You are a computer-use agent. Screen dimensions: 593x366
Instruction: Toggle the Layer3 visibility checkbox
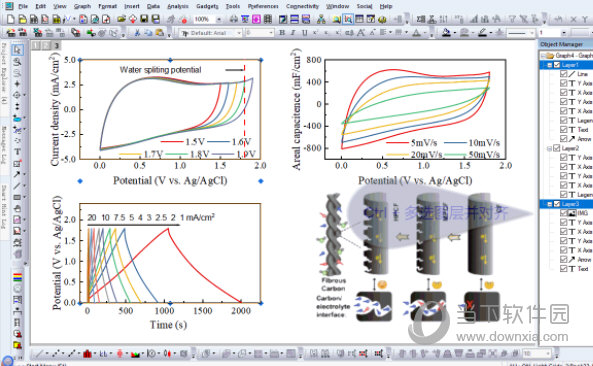[x=557, y=204]
